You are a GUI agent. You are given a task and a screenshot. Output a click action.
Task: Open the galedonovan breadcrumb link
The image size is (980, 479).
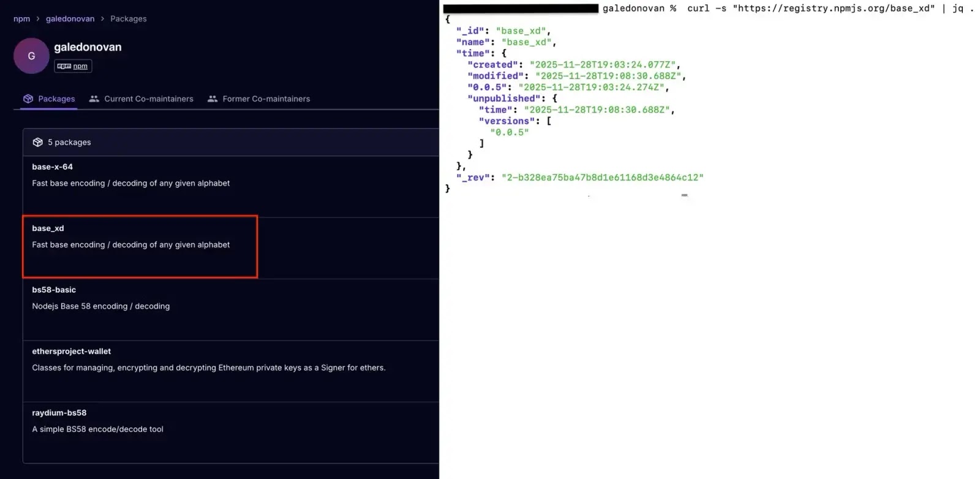pos(70,18)
